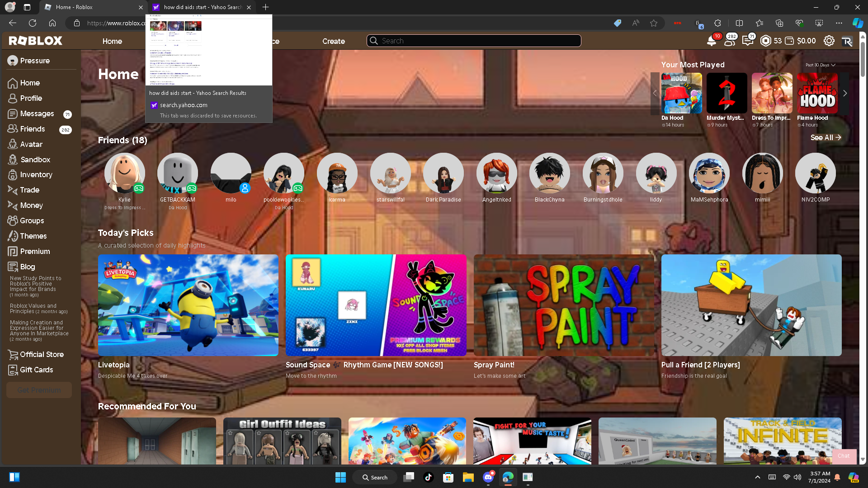Viewport: 868px width, 488px height.
Task: Expand the Past 30 Days dropdown
Action: coord(821,65)
